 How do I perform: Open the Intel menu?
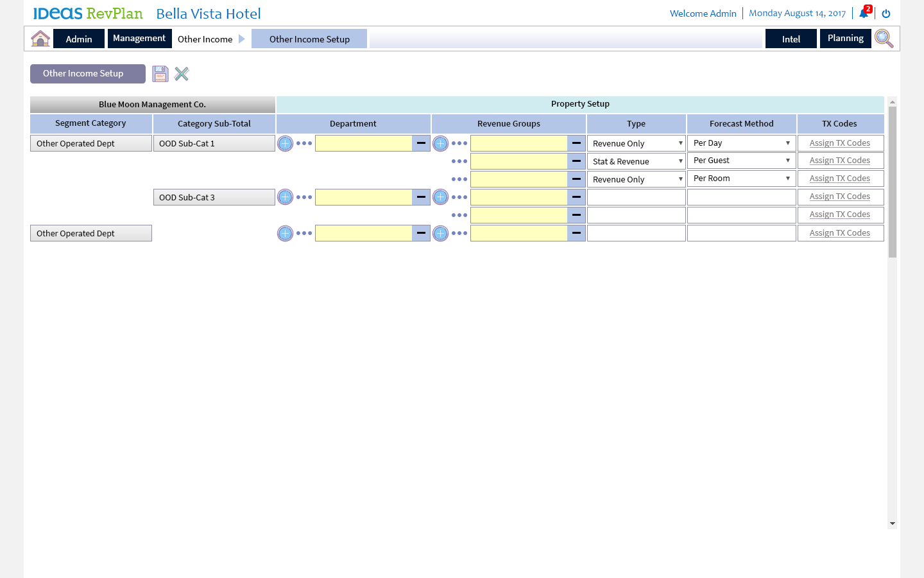(791, 39)
